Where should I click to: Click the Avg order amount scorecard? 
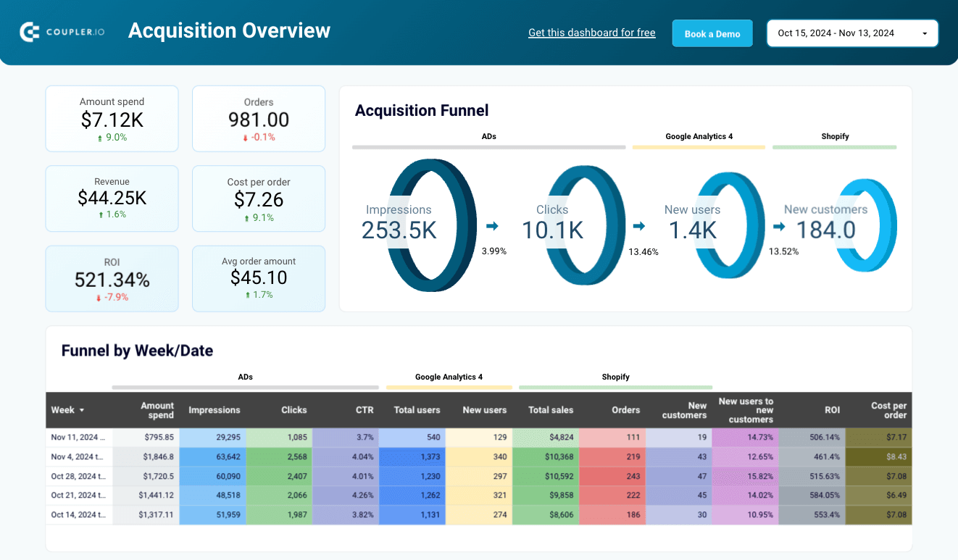click(x=259, y=278)
